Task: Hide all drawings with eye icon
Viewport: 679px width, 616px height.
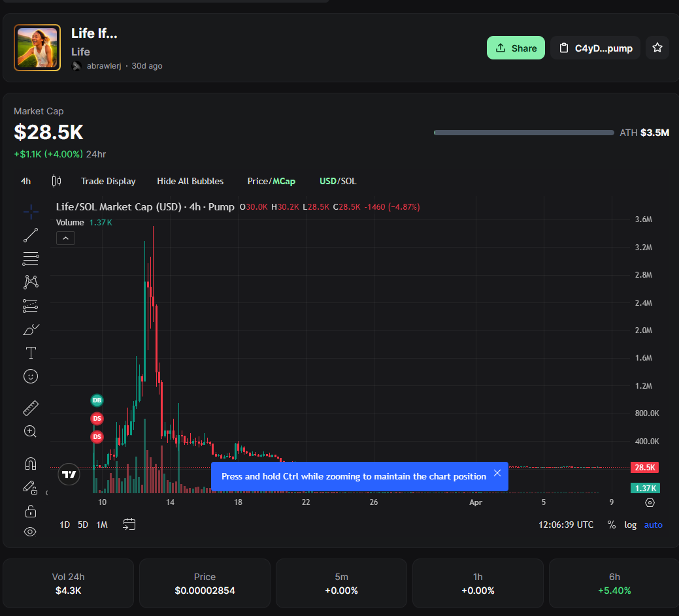Action: 31,532
